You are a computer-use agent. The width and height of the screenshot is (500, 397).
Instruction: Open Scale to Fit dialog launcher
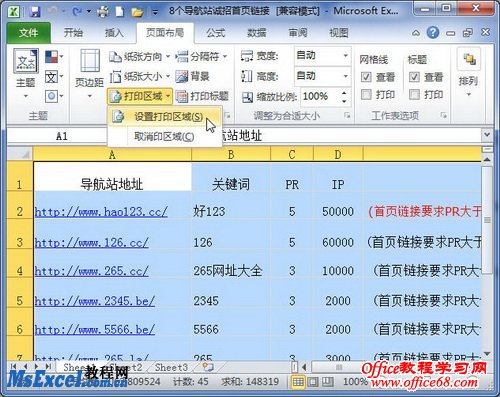pyautogui.click(x=347, y=116)
